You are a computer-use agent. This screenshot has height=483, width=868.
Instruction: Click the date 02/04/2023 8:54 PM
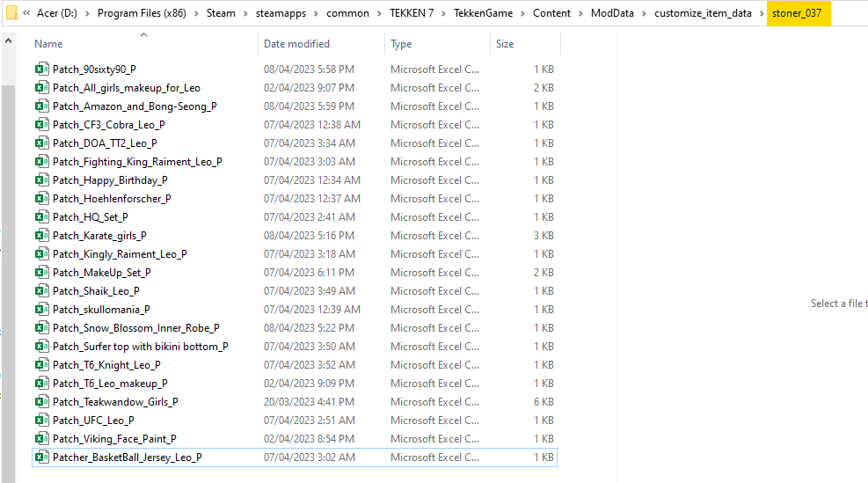(309, 439)
